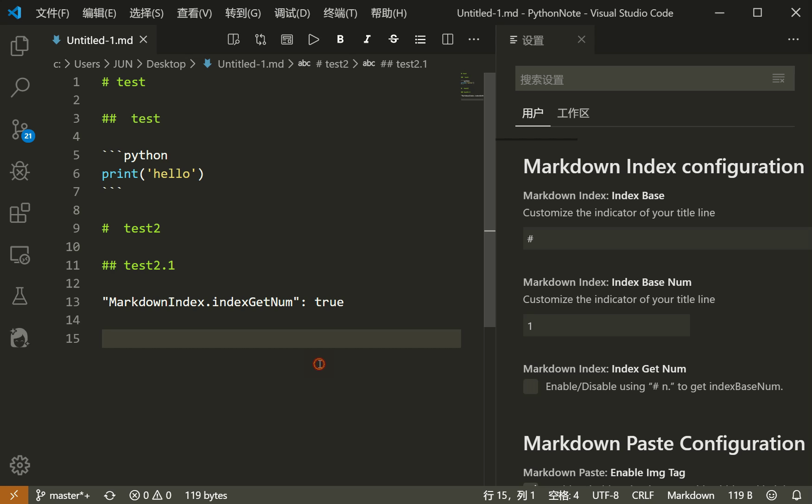Change the Markdown language mode

tap(691, 495)
